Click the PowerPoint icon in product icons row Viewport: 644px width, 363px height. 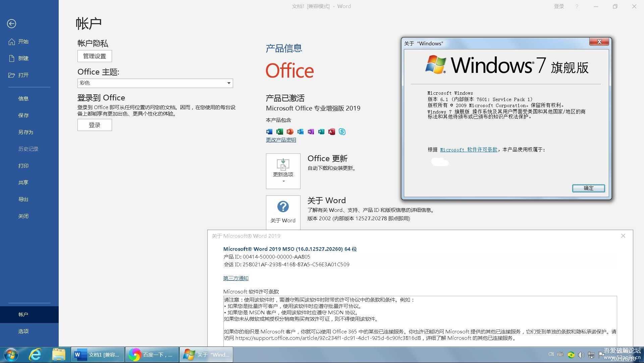click(289, 132)
